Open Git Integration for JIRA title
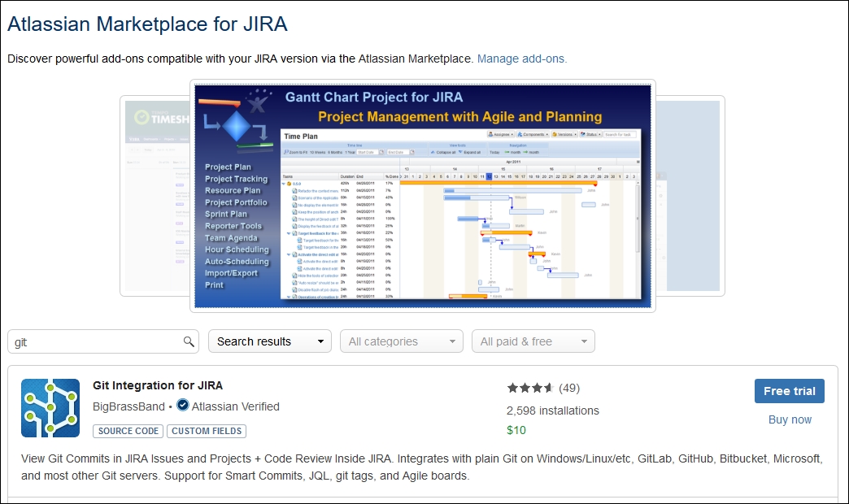This screenshot has width=849, height=504. pos(158,385)
